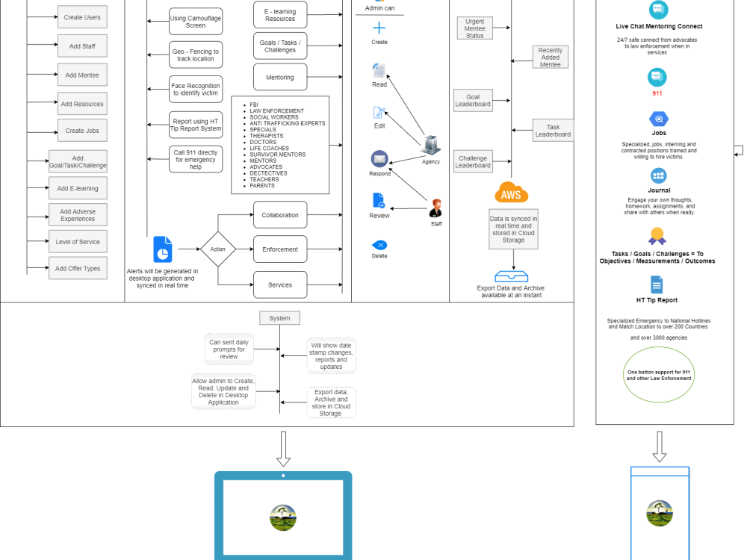Click the Export Data and Archive tray icon
Screen dimensions: 747x560
coord(512,275)
